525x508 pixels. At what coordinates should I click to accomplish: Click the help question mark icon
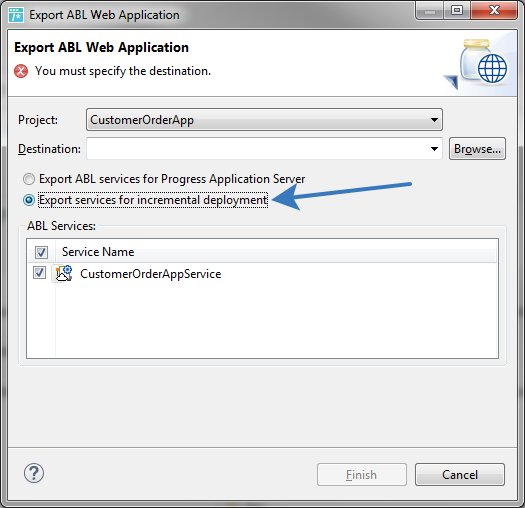tap(34, 473)
